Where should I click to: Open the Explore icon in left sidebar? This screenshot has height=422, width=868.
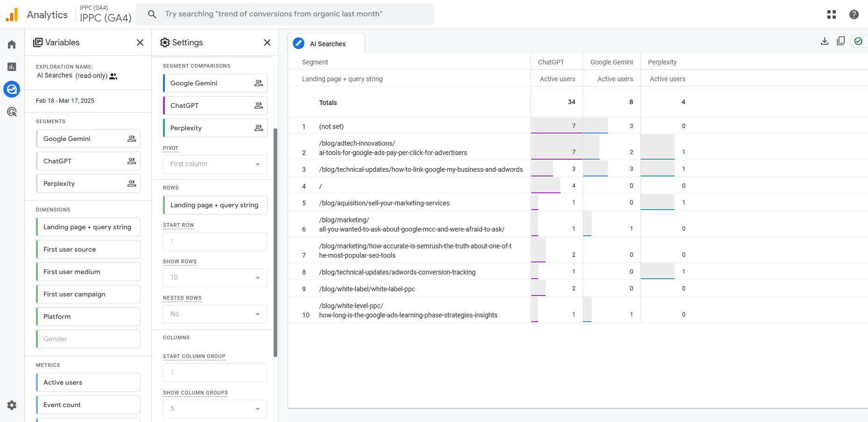pos(12,89)
